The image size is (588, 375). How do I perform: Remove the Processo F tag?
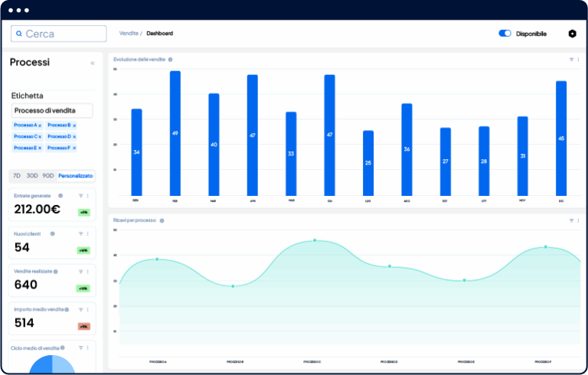(x=74, y=148)
